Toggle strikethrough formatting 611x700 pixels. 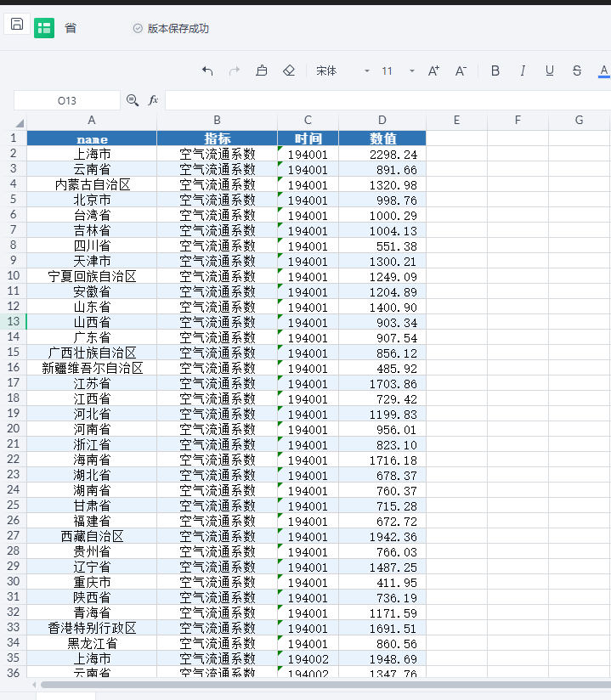click(x=577, y=71)
